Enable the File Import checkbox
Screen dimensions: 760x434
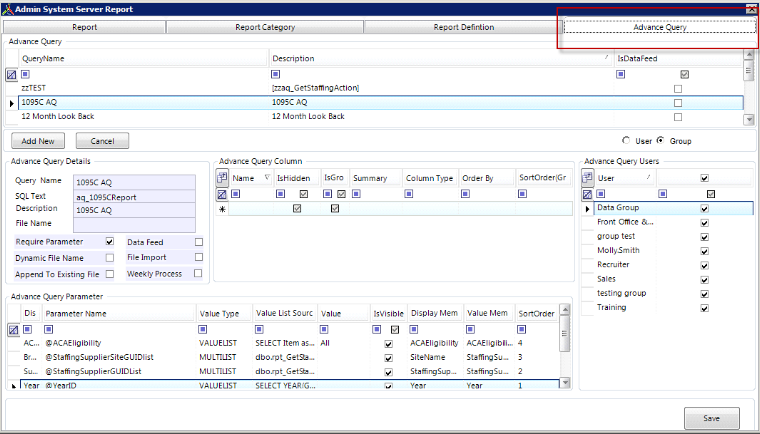199,257
